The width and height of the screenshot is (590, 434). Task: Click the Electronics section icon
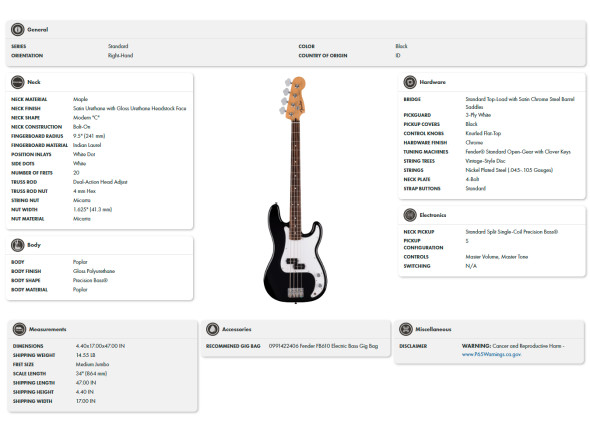pos(410,215)
